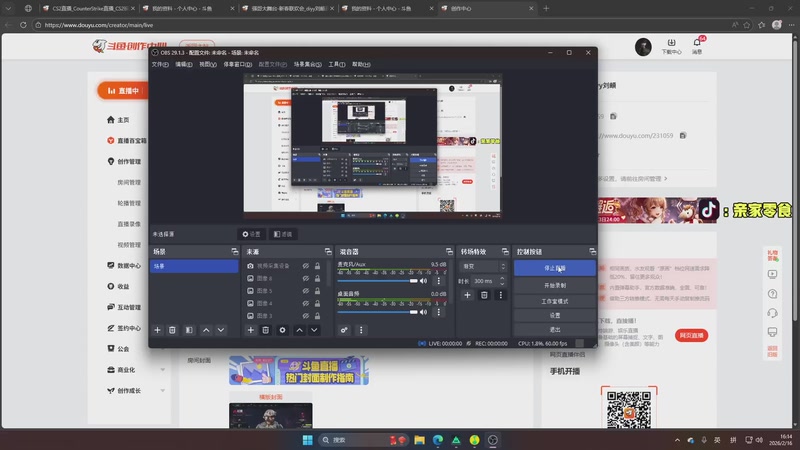Screen dimensions: 800x450
Task: Mute 麦克风/Aux speaker icon
Action: (423, 281)
